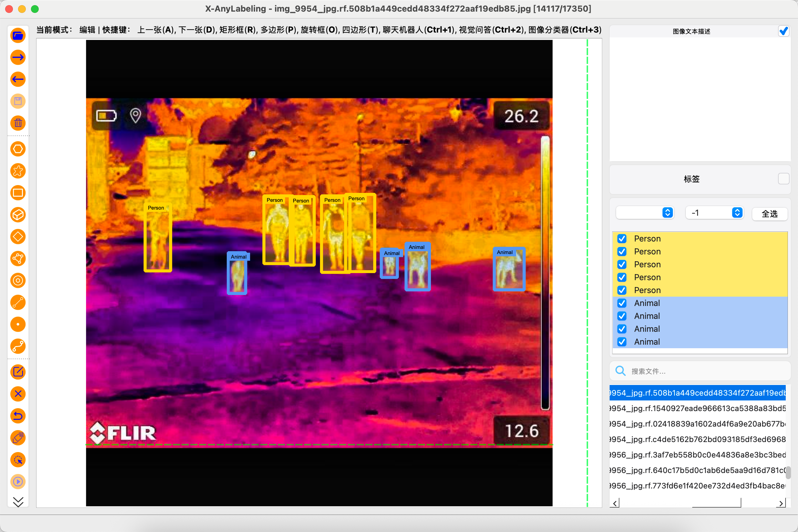Open file 9956_jpg.rf.3af7eb558b0c0e44836a8e3bc3bed
Screen dimensions: 798x532
click(x=698, y=455)
